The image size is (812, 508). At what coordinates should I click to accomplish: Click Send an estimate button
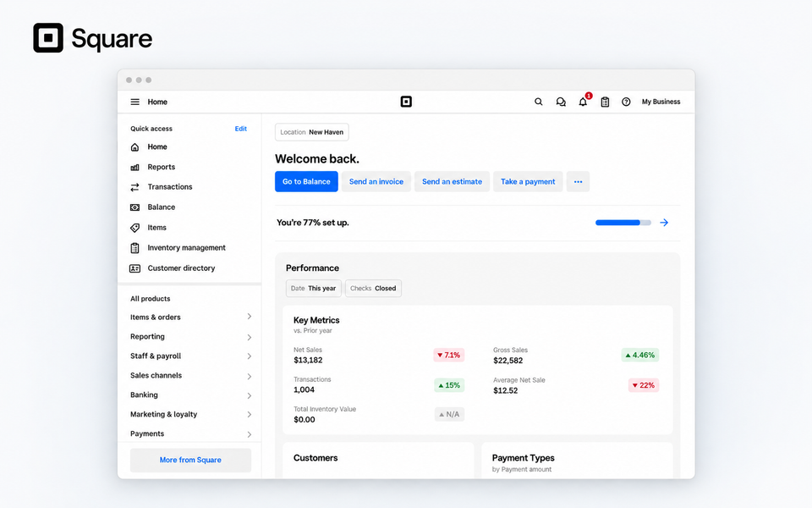452,181
